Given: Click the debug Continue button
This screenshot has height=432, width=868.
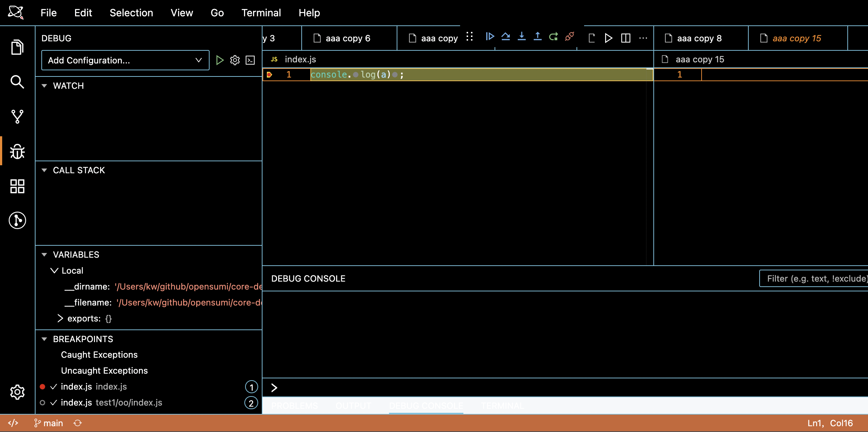Looking at the screenshot, I should [490, 37].
